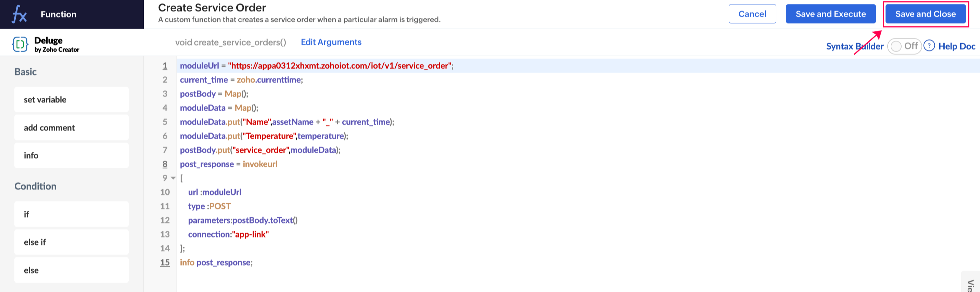The width and height of the screenshot is (980, 292).
Task: Select the else condition block
Action: pos(72,270)
